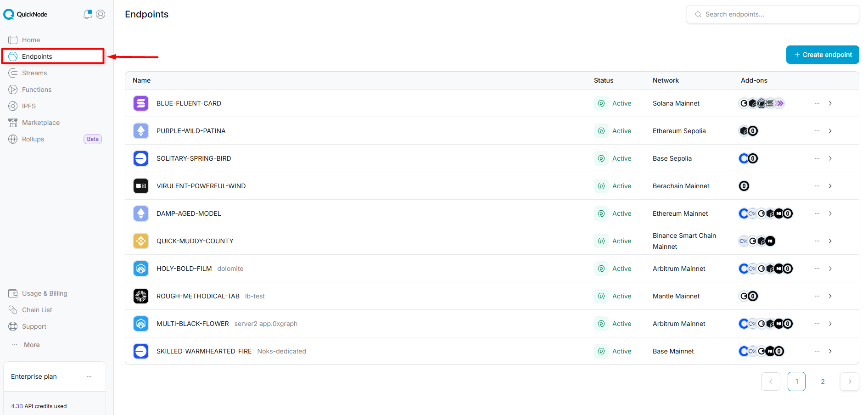Expand SOLITARY-SPRING-BIRD row with chevron arrow

[x=830, y=158]
